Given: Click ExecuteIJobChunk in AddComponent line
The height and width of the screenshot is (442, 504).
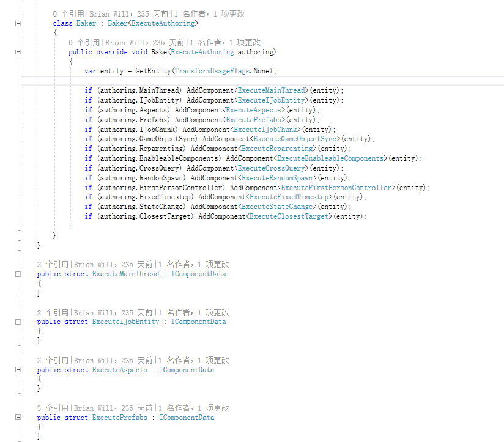Looking at the screenshot, I should click(265, 130).
